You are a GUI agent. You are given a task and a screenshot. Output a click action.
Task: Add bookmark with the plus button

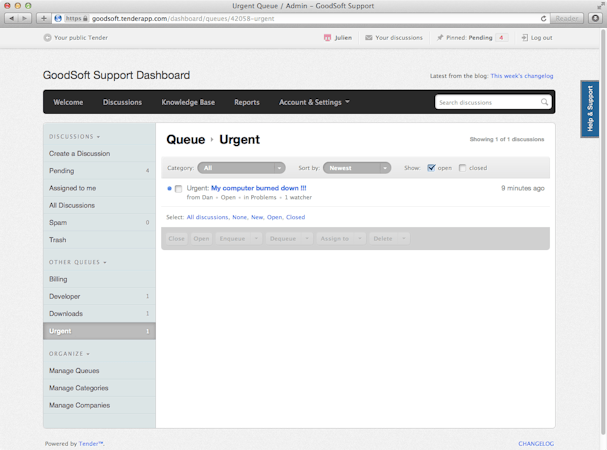(x=43, y=18)
